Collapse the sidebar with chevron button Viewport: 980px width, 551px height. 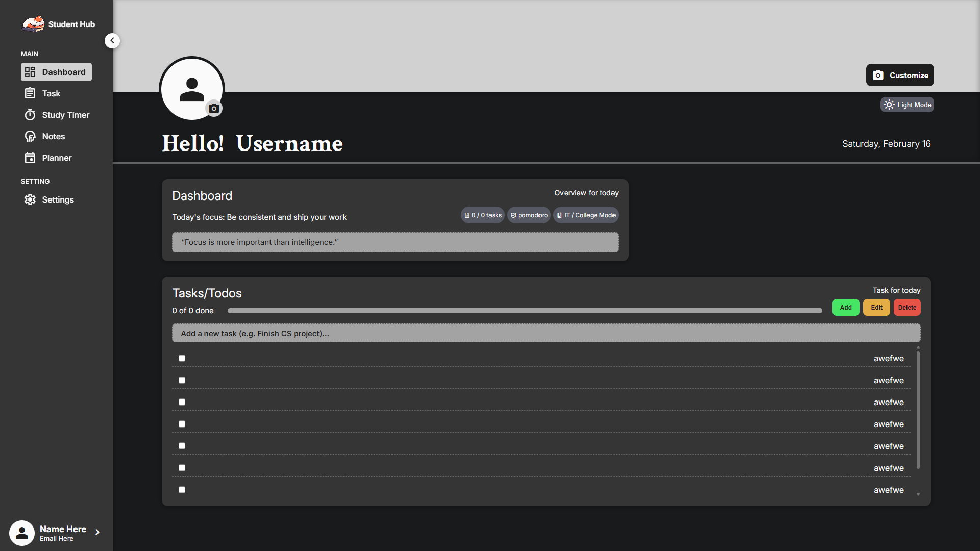click(x=112, y=40)
